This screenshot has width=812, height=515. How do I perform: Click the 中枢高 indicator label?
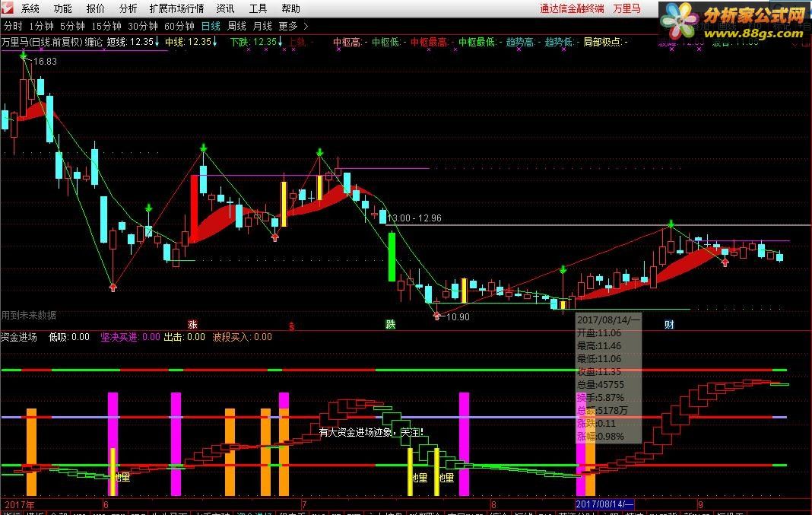click(x=350, y=42)
